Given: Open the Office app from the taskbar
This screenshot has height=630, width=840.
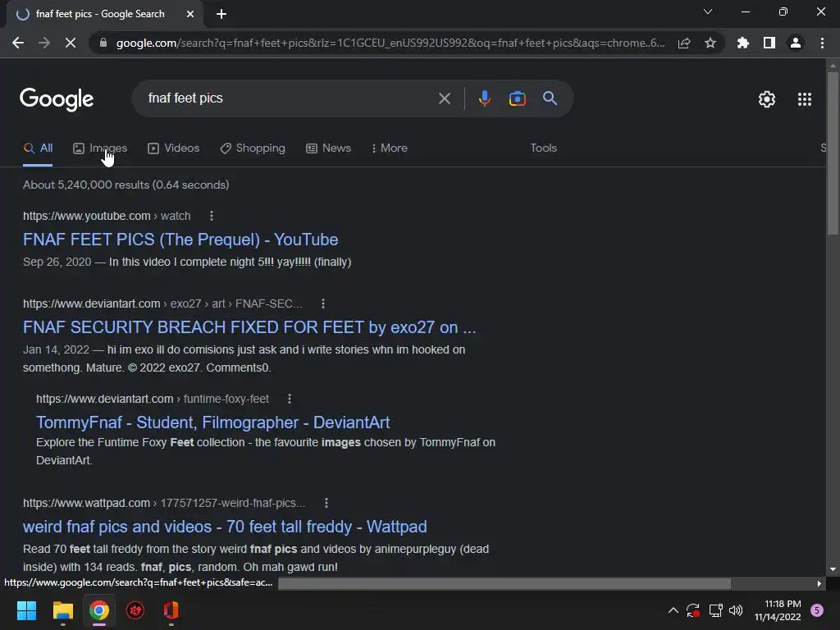Looking at the screenshot, I should click(171, 610).
